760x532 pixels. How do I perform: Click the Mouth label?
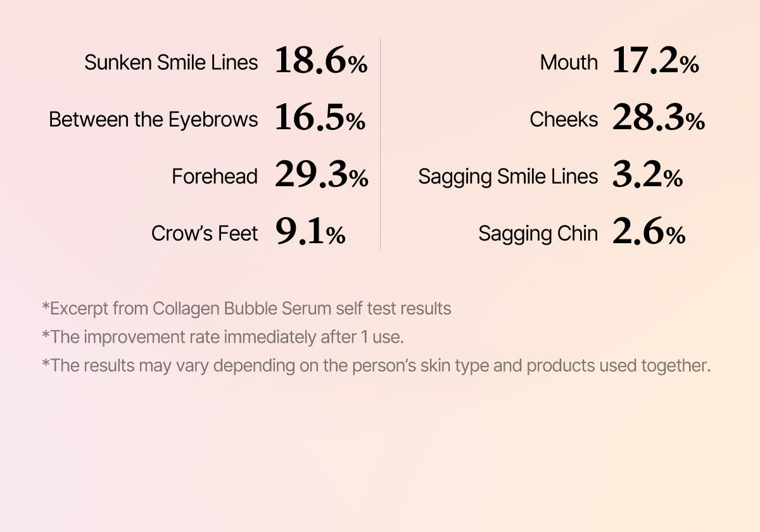coord(569,63)
